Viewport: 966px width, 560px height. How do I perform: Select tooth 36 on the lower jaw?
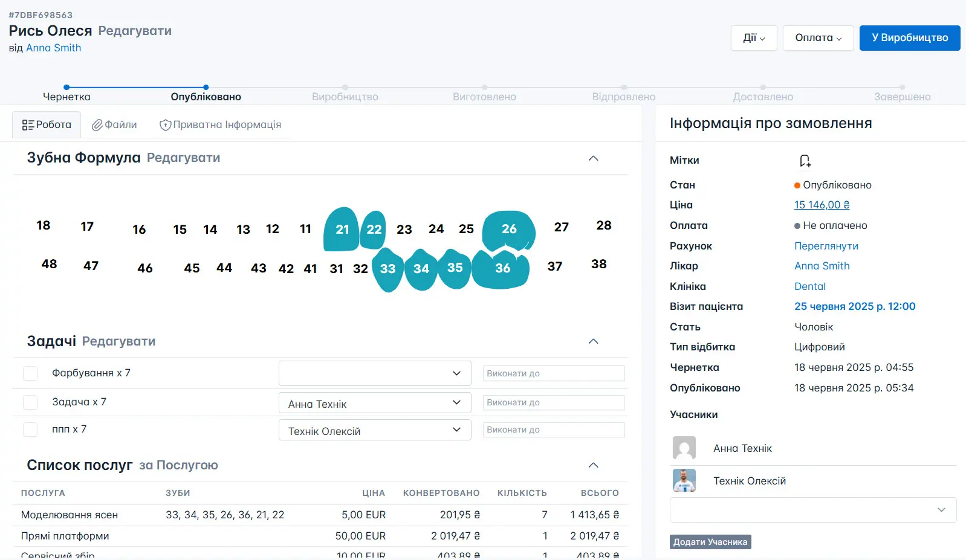[502, 269]
